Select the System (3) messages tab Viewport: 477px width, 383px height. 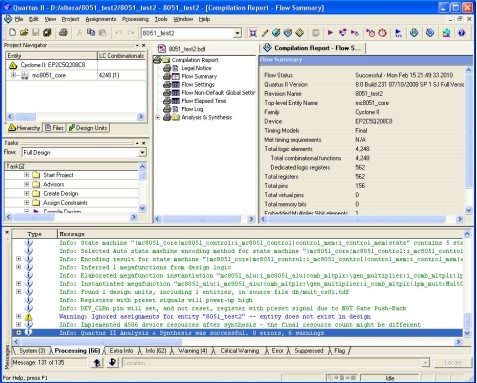click(x=32, y=351)
